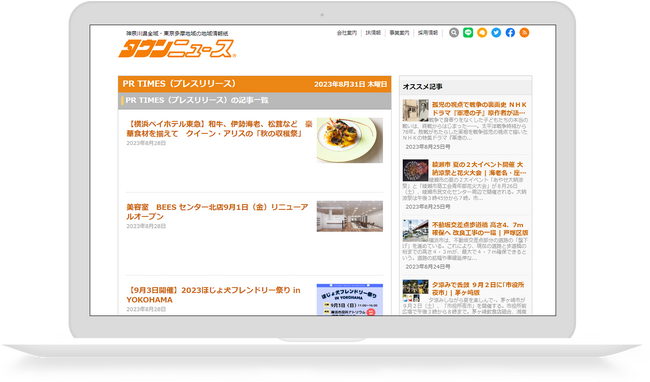This screenshot has width=650, height=382.
Task: Click the タウンニュース logo
Action: click(177, 48)
